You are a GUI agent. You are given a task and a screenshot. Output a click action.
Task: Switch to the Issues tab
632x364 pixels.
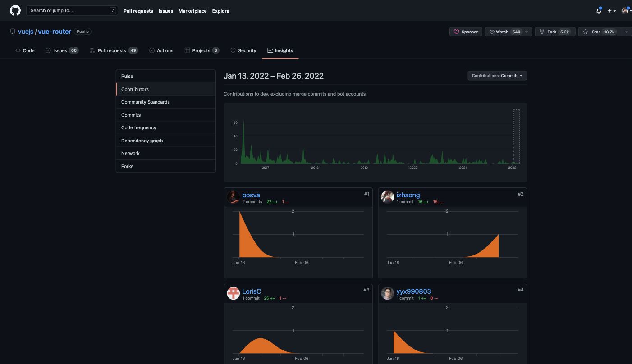[62, 50]
